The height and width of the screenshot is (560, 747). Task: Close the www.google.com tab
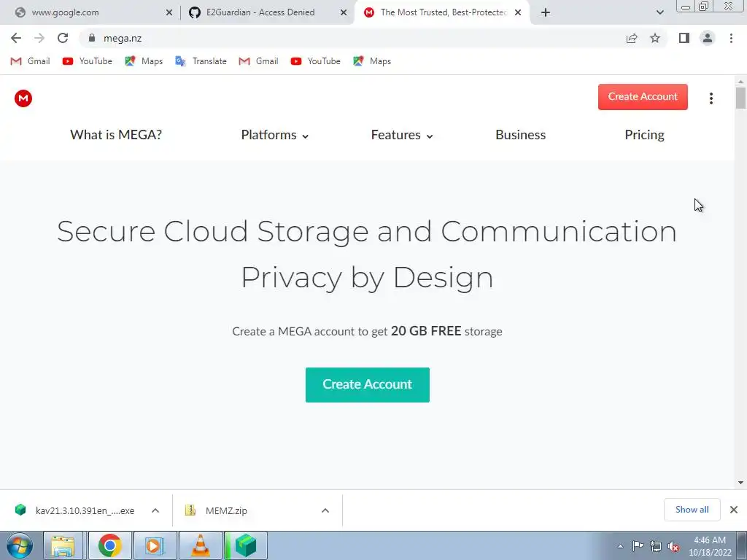pos(169,12)
